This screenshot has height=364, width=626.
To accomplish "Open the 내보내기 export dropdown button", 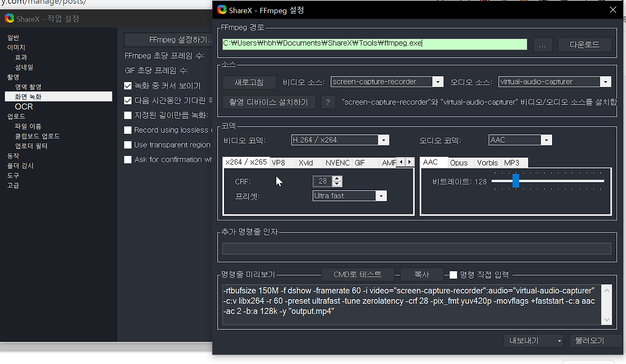I will point(534,341).
